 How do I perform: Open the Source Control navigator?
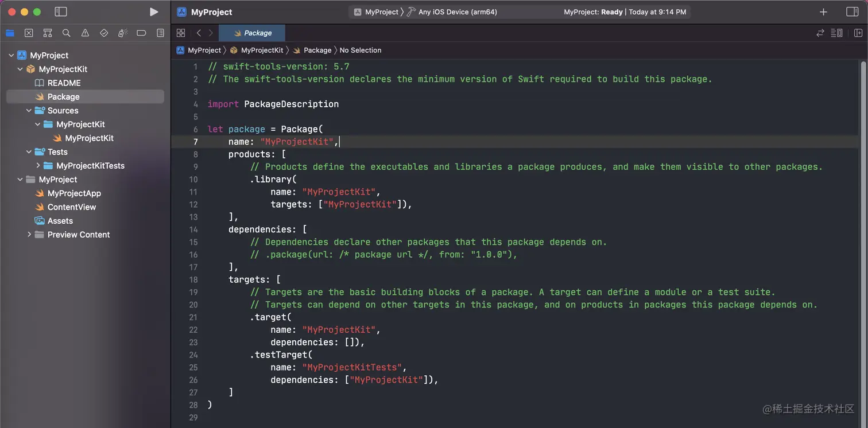tap(29, 33)
